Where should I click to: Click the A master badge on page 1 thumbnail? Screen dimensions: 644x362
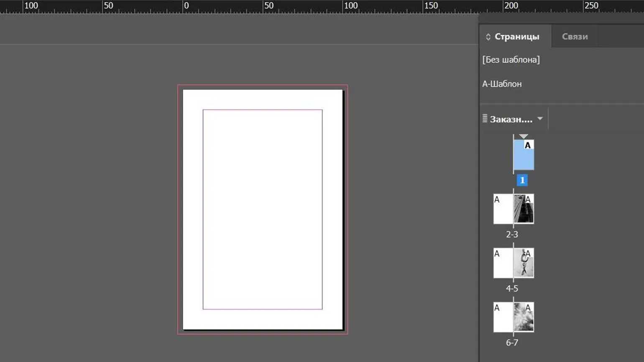pyautogui.click(x=528, y=145)
